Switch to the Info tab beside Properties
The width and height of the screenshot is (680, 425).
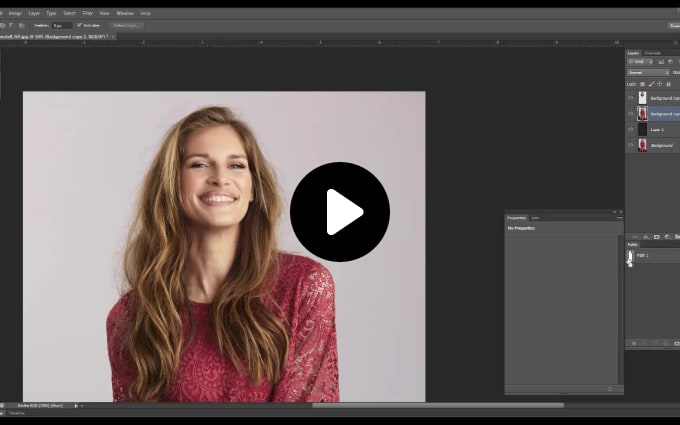535,218
